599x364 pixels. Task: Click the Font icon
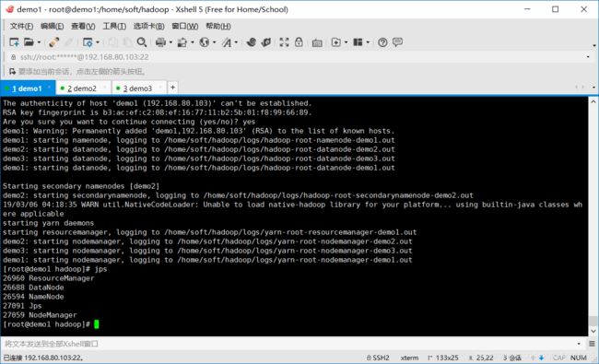(x=227, y=42)
